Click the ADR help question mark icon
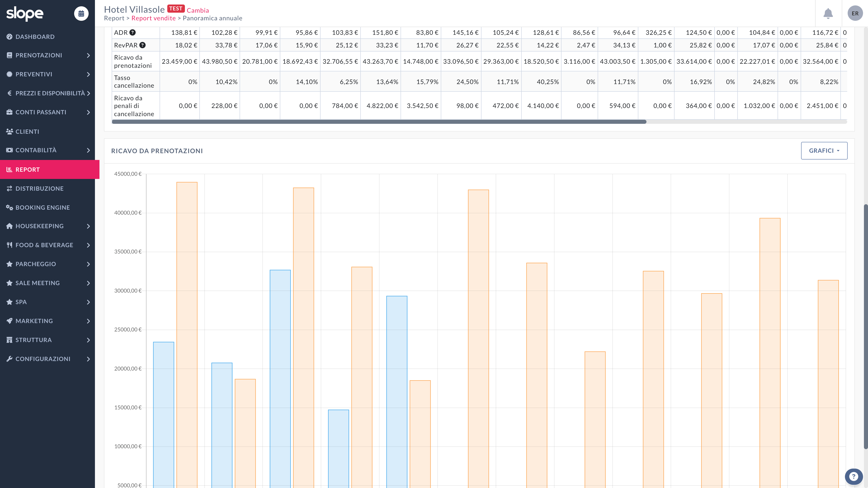 point(133,33)
